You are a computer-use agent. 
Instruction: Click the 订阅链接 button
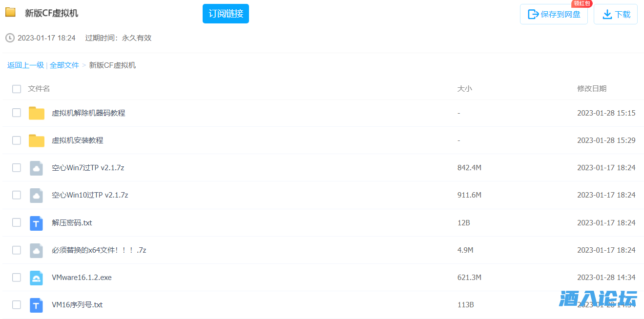pyautogui.click(x=226, y=14)
